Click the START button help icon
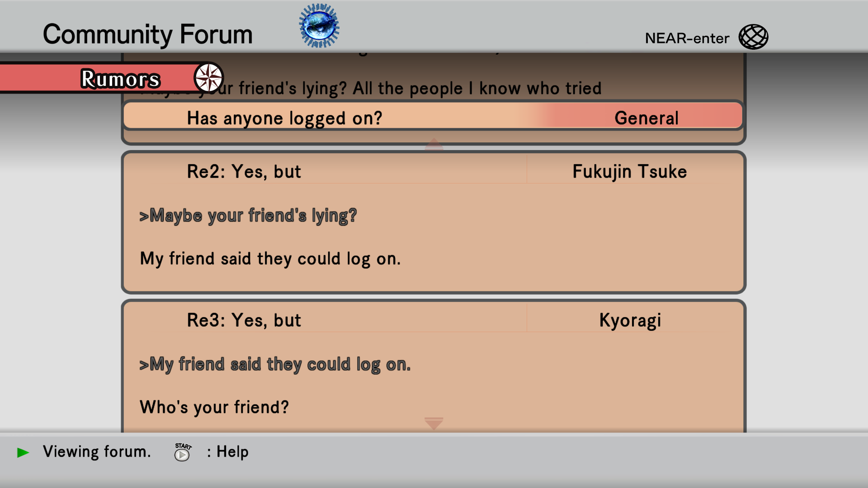This screenshot has width=868, height=488. click(x=183, y=452)
